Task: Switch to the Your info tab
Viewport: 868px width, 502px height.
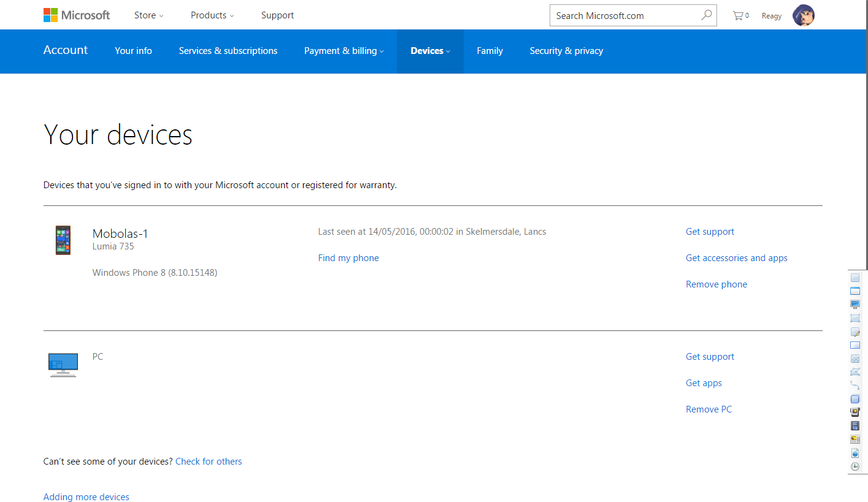Action: 133,51
